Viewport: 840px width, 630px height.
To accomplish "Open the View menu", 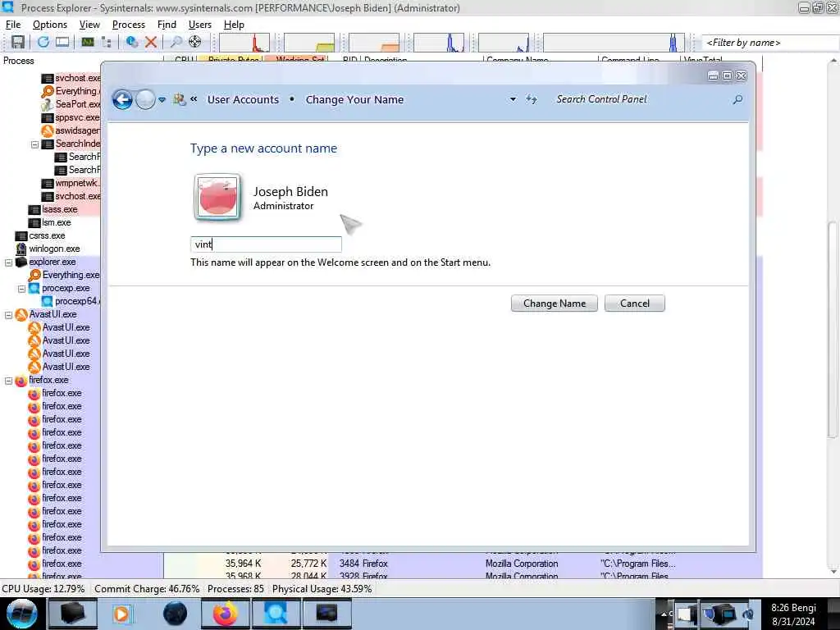I will pos(89,25).
